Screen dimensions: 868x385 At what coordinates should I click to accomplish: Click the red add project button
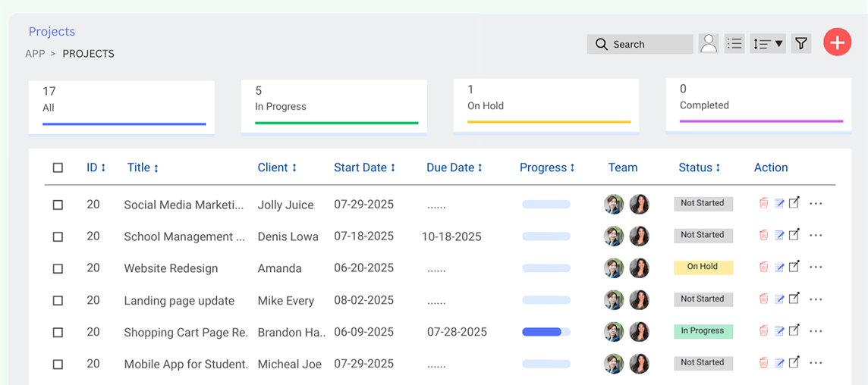point(837,43)
